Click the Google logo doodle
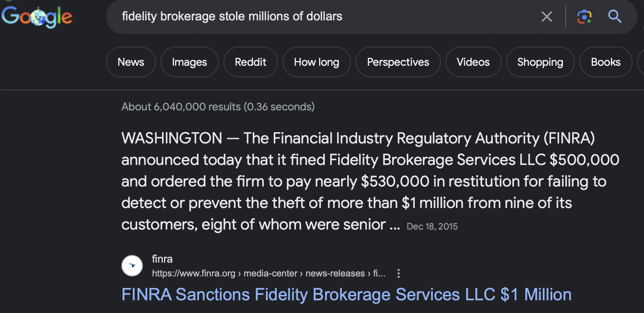This screenshot has width=644, height=313. click(x=37, y=17)
